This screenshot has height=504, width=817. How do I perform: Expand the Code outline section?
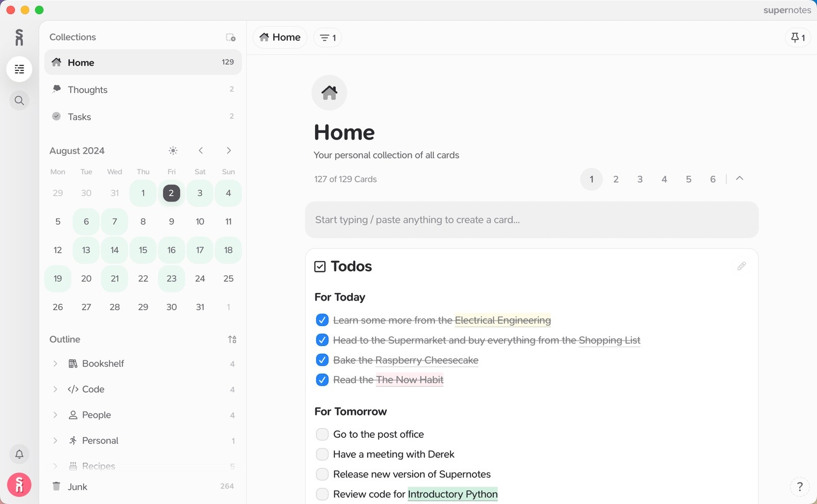click(x=55, y=389)
